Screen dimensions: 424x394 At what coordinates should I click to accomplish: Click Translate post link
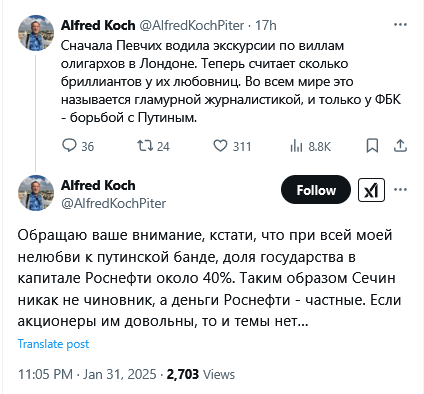[53, 344]
